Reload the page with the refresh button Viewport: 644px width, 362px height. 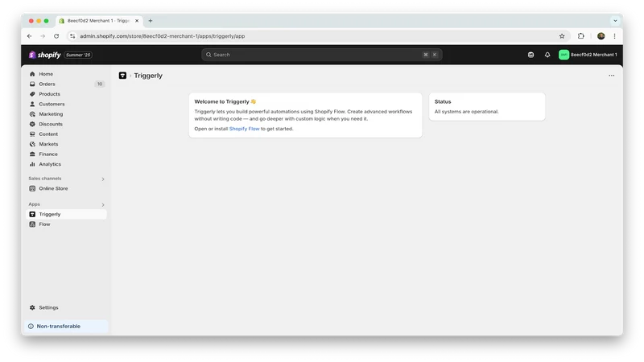(56, 36)
